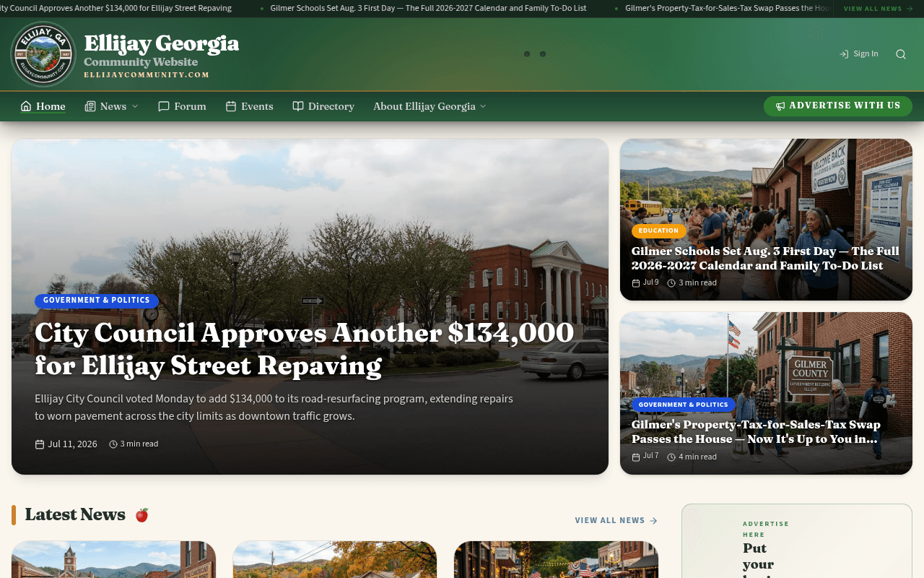
Task: Open the search magnifier icon
Action: point(900,54)
